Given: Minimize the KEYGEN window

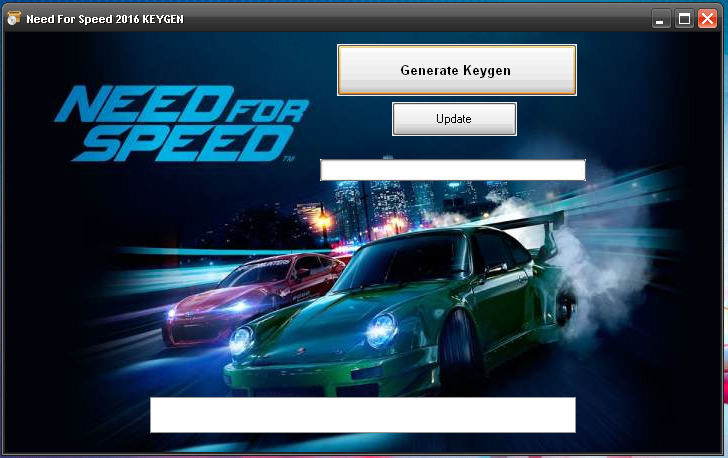Looking at the screenshot, I should click(660, 19).
